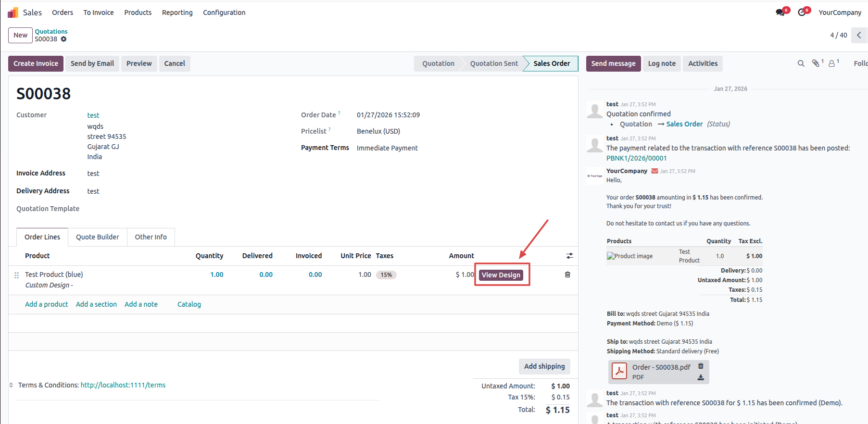Viewport: 868px width, 424px height.
Task: Open the Quotations breadcrumb link
Action: 51,32
